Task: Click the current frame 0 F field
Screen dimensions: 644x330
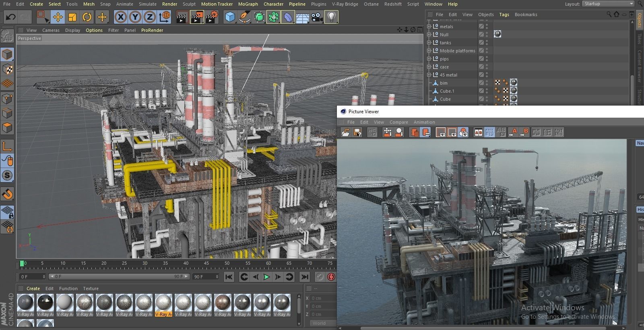Action: point(33,277)
